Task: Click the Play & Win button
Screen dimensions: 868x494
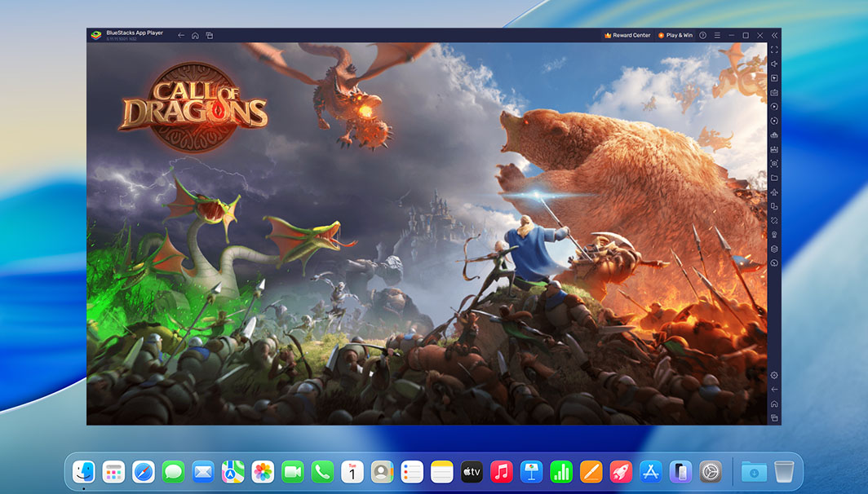Action: [675, 35]
